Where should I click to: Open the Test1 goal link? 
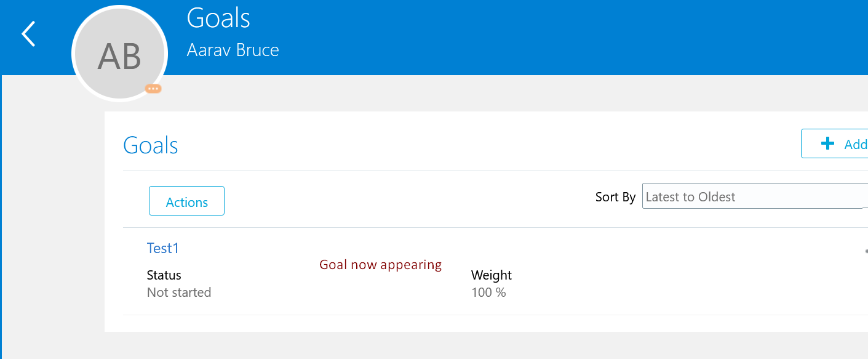[x=163, y=248]
